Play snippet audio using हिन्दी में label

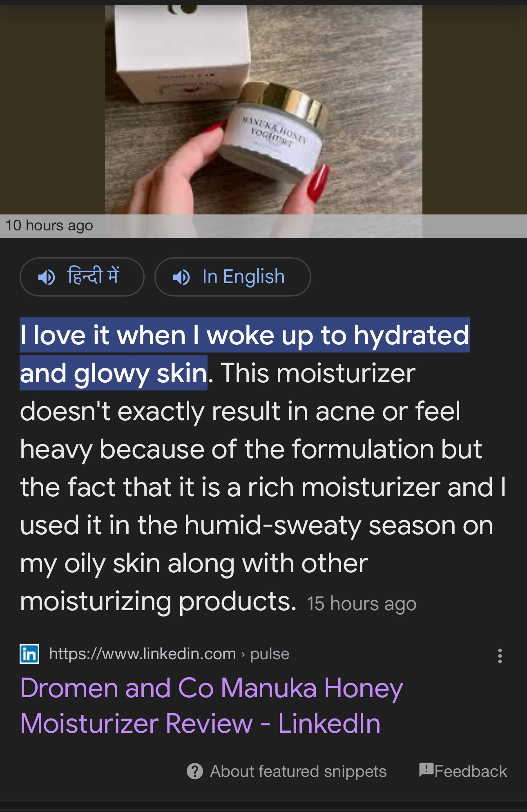click(93, 276)
